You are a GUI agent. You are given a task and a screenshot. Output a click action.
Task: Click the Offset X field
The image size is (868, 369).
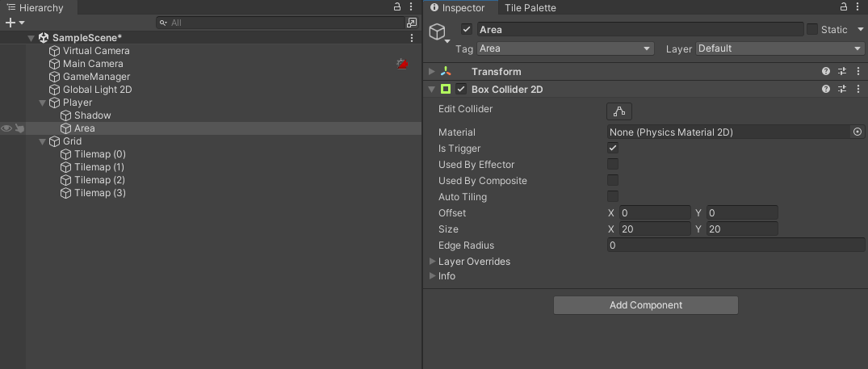pos(655,213)
